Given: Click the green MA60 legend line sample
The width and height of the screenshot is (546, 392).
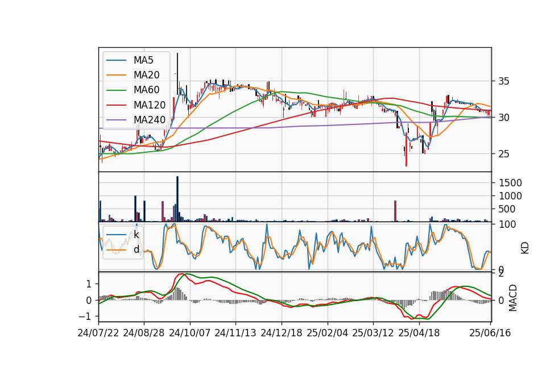Looking at the screenshot, I should (x=116, y=90).
